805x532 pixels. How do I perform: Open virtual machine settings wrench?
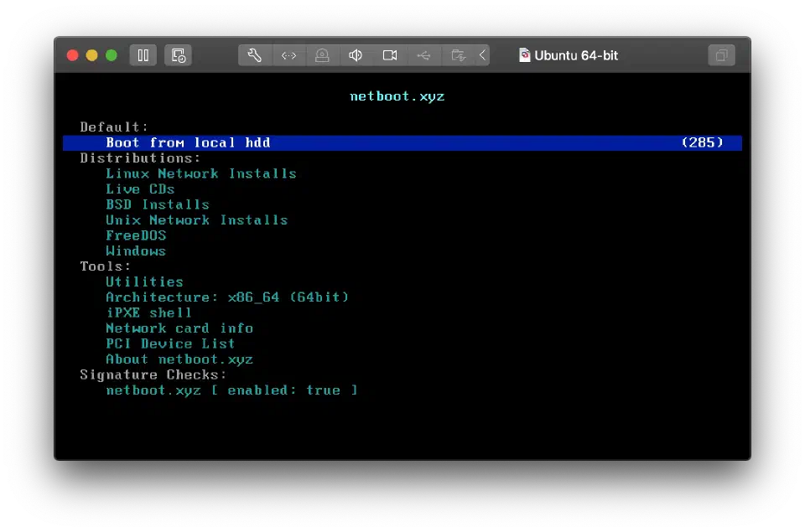[255, 55]
